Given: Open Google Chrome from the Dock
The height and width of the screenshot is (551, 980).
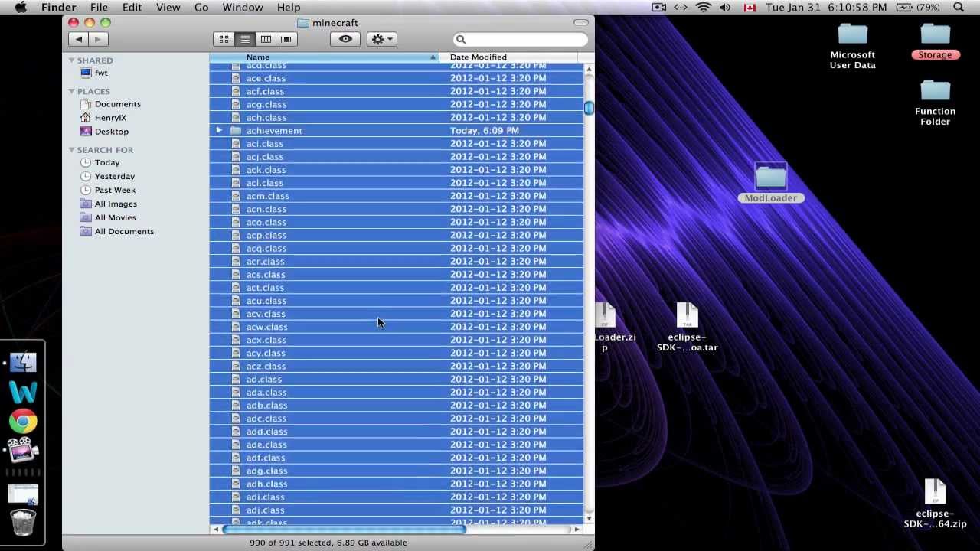Looking at the screenshot, I should [x=23, y=422].
